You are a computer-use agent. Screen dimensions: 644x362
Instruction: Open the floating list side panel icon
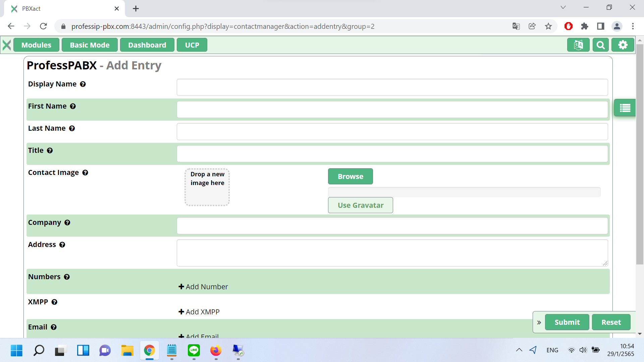(625, 108)
